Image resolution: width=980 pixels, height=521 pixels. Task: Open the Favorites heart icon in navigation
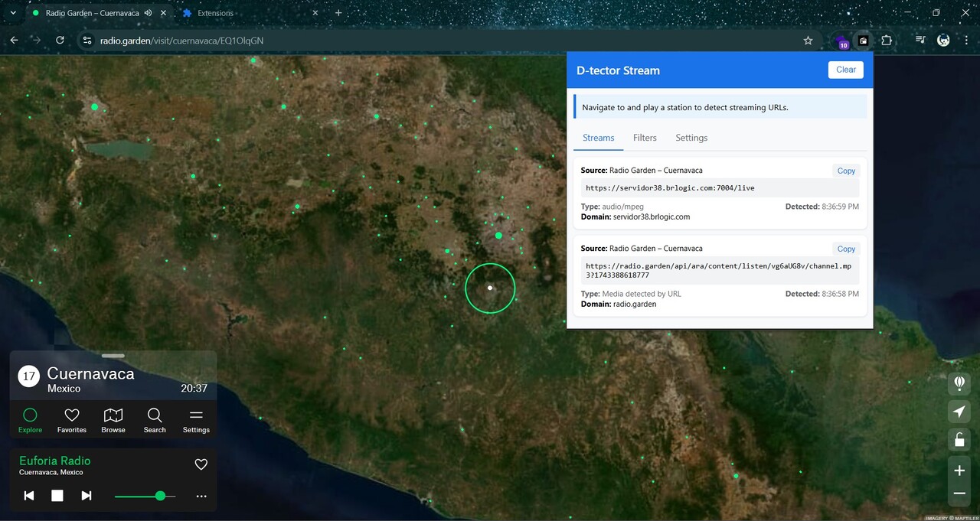tap(72, 419)
